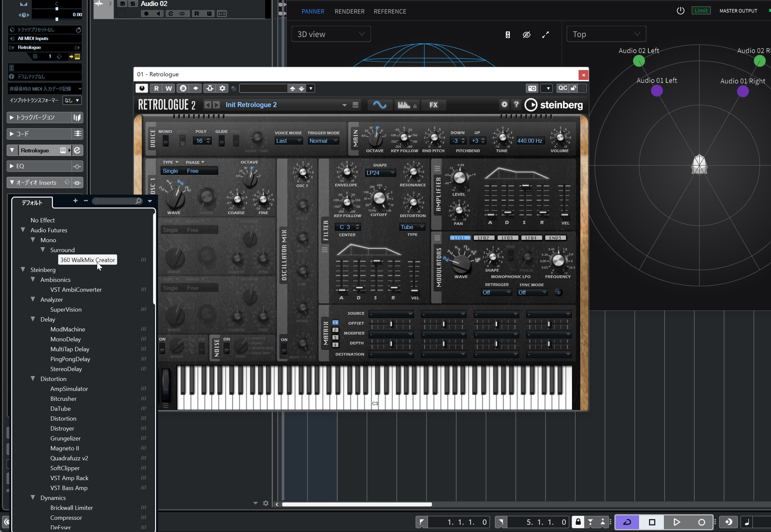771x532 pixels.
Task: Enable Read automation (R) in the plugin toolbar
Action: click(156, 88)
